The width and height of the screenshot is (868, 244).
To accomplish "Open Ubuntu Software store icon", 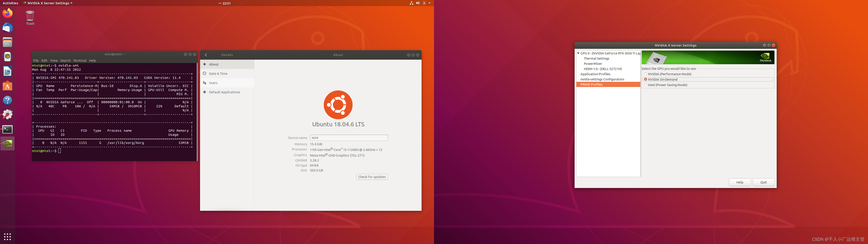I will 7,86.
